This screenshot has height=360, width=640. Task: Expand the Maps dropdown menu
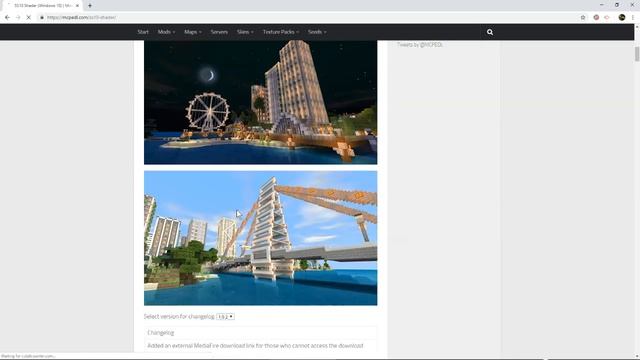point(193,32)
